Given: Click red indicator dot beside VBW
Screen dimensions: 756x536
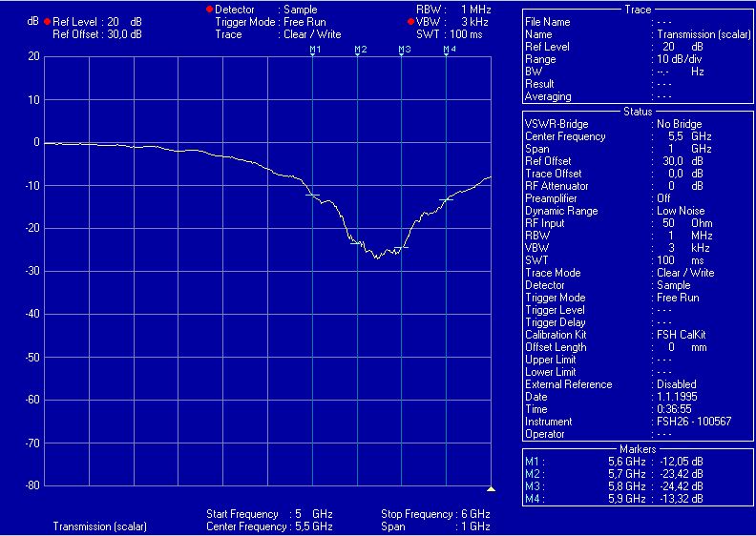Looking at the screenshot, I should point(410,21).
